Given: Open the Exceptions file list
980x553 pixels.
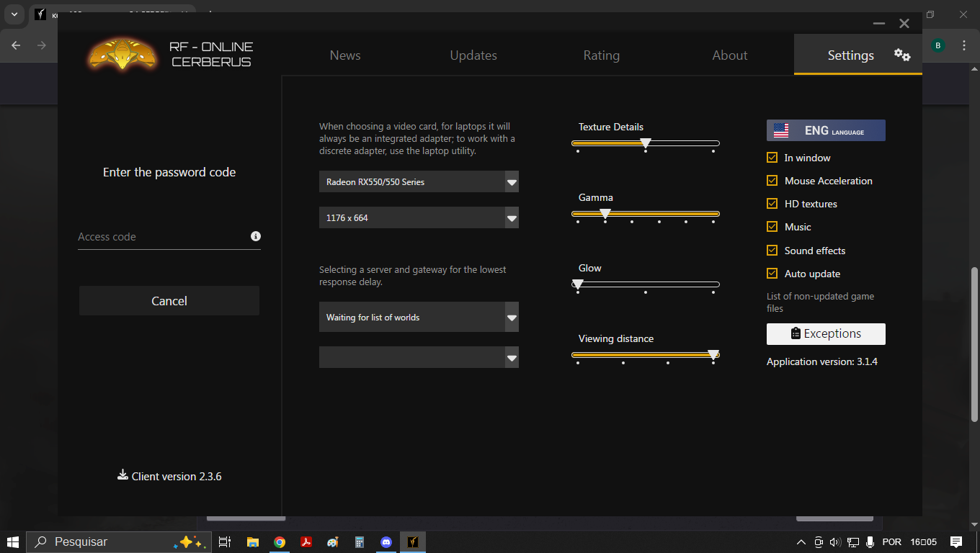Looking at the screenshot, I should 826,334.
